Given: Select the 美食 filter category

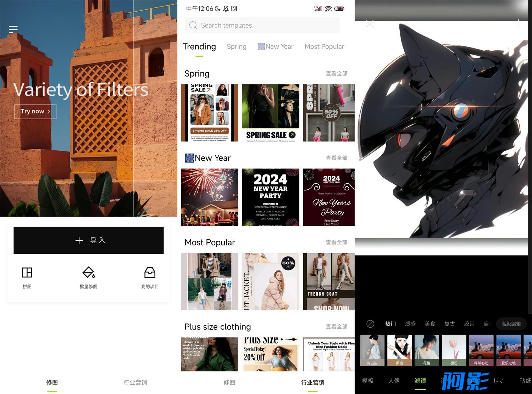Looking at the screenshot, I should (x=430, y=324).
